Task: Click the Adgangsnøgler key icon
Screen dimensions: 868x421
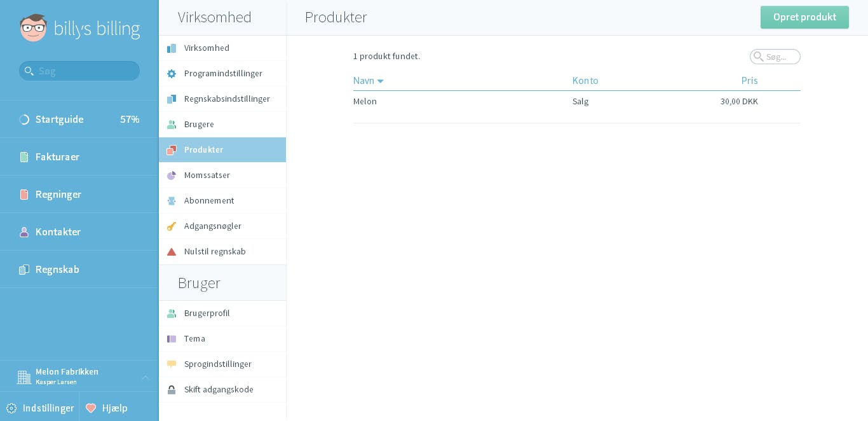Action: point(172,226)
